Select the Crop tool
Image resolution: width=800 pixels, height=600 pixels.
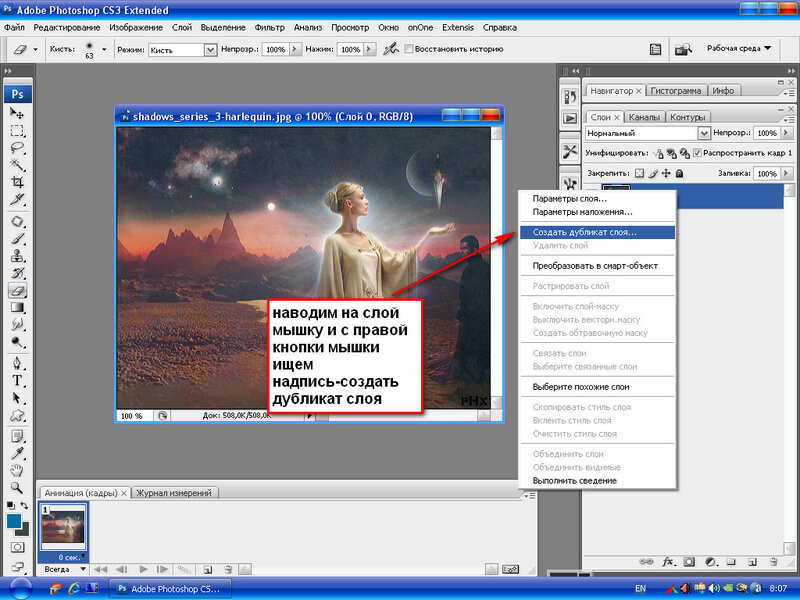tap(17, 183)
